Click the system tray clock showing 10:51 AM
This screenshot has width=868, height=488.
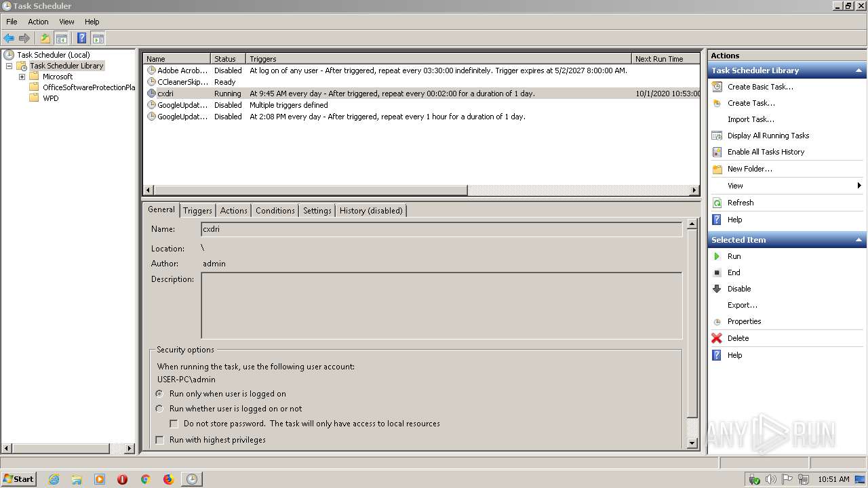833,479
